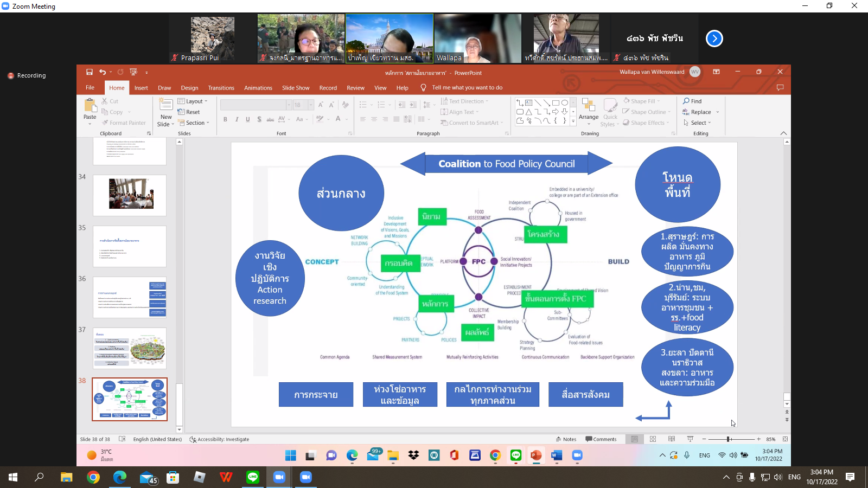Click the zoom level slider
Image resolution: width=868 pixels, height=488 pixels.
727,439
